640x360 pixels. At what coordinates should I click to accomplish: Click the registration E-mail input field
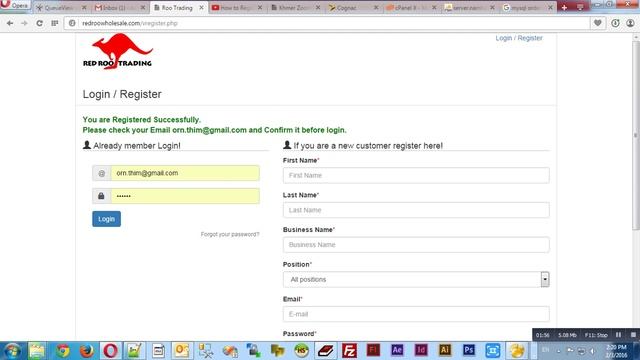click(416, 314)
